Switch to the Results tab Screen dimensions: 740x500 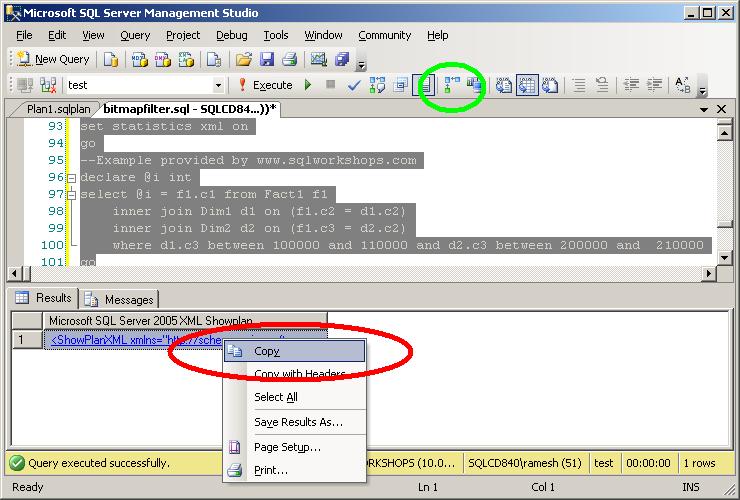point(43,298)
